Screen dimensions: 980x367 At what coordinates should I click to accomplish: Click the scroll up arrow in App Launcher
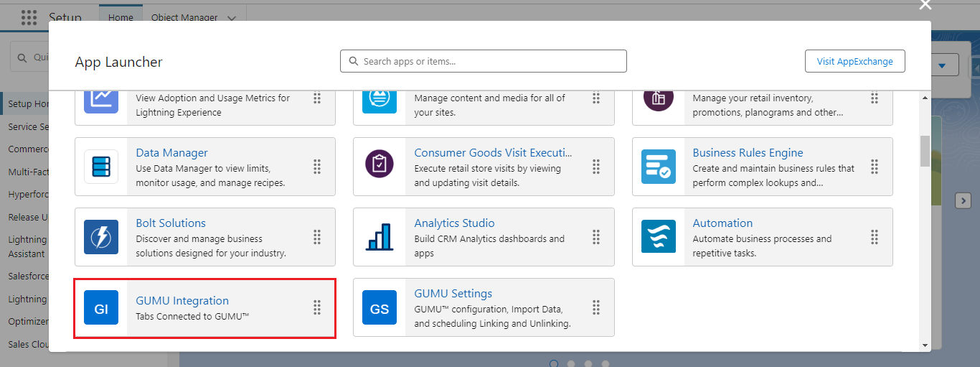(x=925, y=97)
